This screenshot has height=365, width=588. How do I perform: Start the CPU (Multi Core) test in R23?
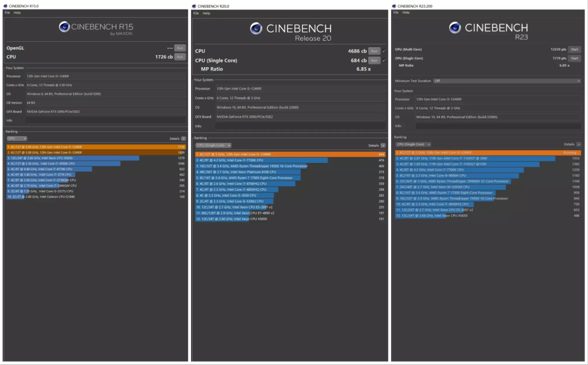pos(574,49)
